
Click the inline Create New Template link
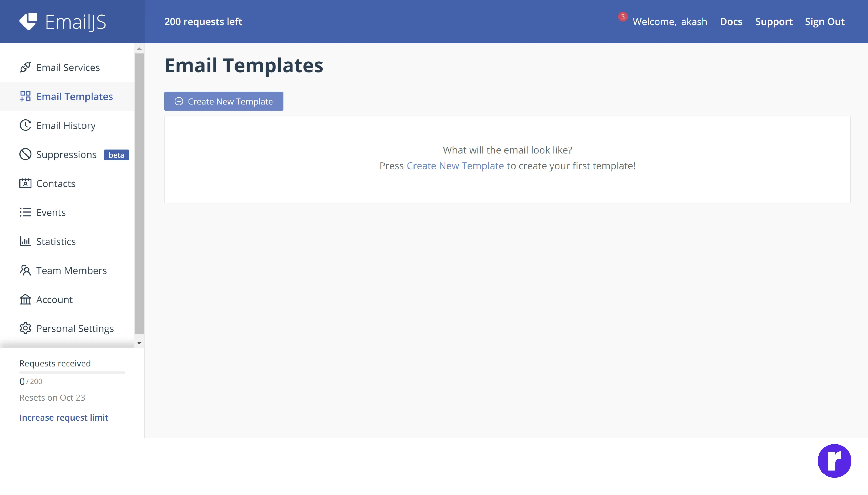pyautogui.click(x=455, y=166)
